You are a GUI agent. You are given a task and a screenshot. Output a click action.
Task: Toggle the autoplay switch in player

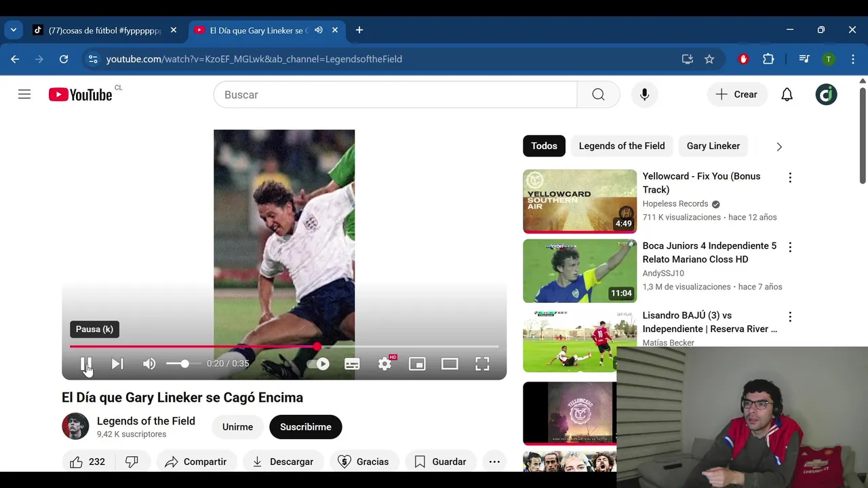pos(318,364)
